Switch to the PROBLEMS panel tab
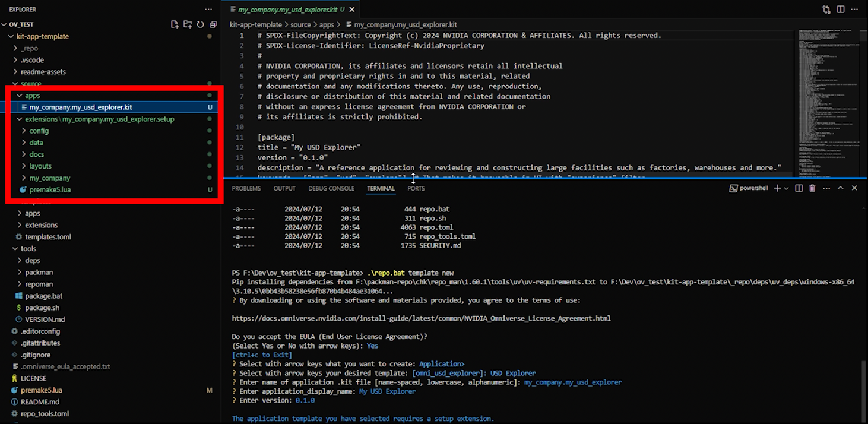 pyautogui.click(x=246, y=188)
